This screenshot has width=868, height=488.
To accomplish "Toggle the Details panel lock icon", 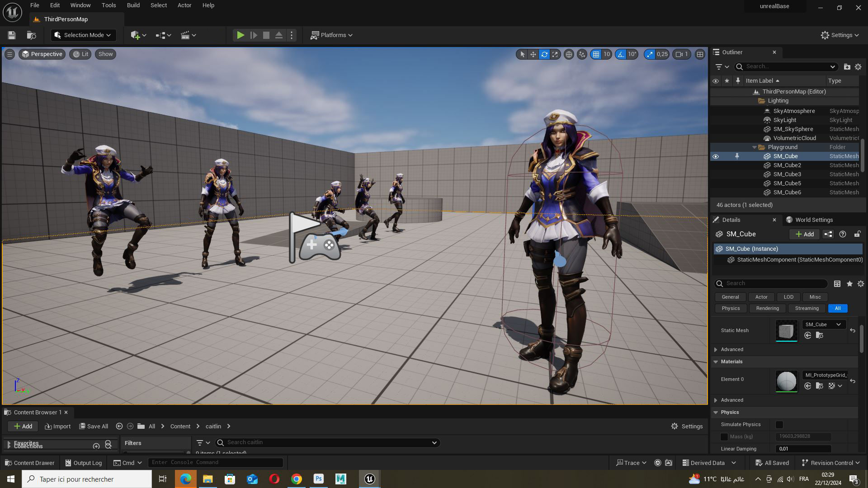I will [857, 234].
